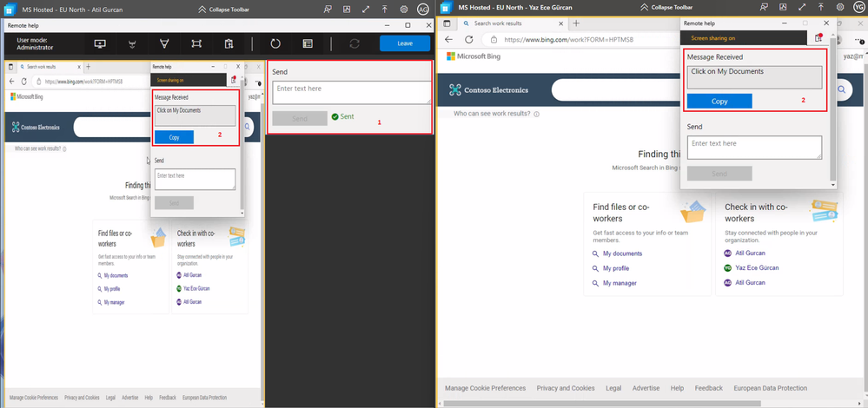The height and width of the screenshot is (408, 868).
Task: Click Microsoft Bing logo in Yaz Ece's browser
Action: [x=472, y=56]
